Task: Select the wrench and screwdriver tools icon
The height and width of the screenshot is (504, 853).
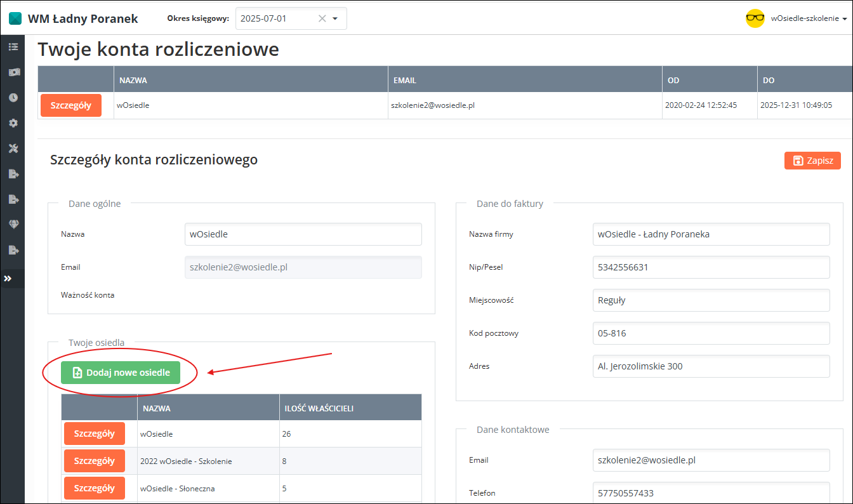Action: [x=13, y=149]
